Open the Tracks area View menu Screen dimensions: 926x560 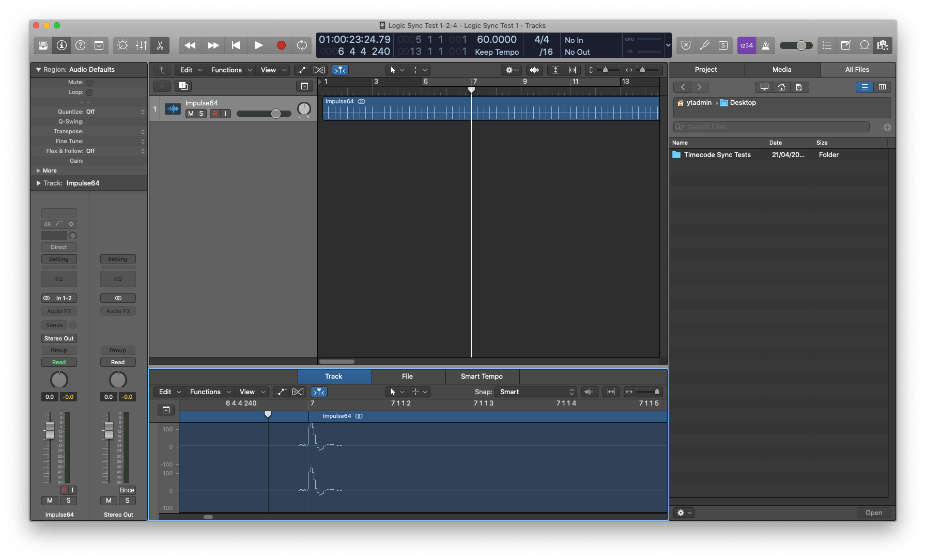273,70
